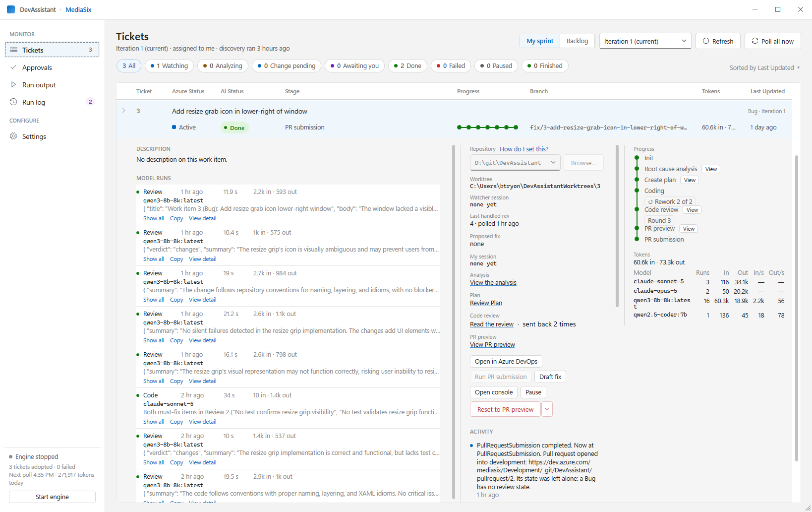Switch to My sprint view

(540, 41)
